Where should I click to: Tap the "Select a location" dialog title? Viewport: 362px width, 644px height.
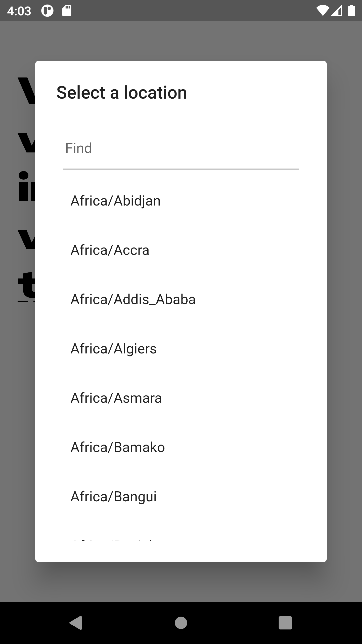(122, 93)
